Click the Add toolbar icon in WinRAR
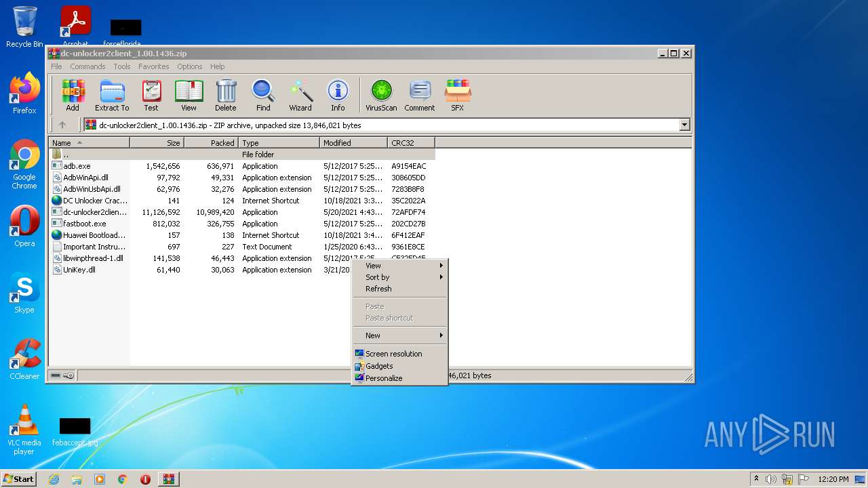This screenshot has height=488, width=868. [73, 96]
